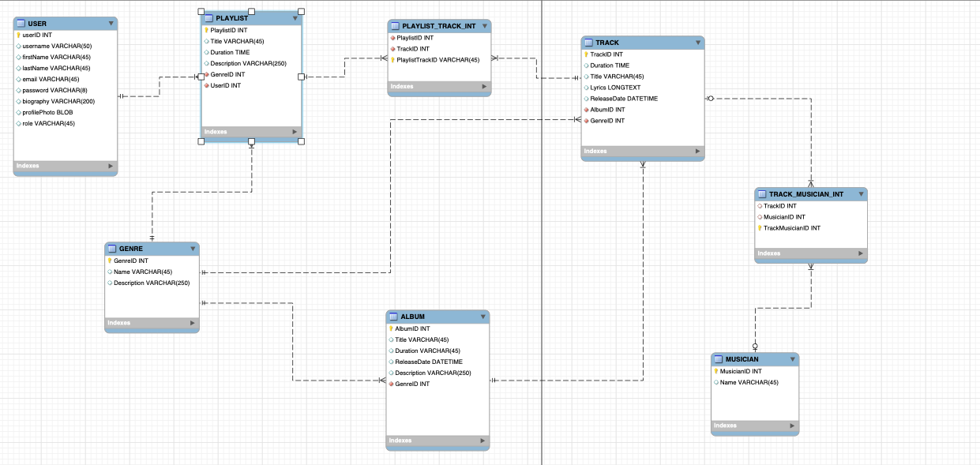Collapse the MUSICIAN table with its header arrow

(x=792, y=359)
